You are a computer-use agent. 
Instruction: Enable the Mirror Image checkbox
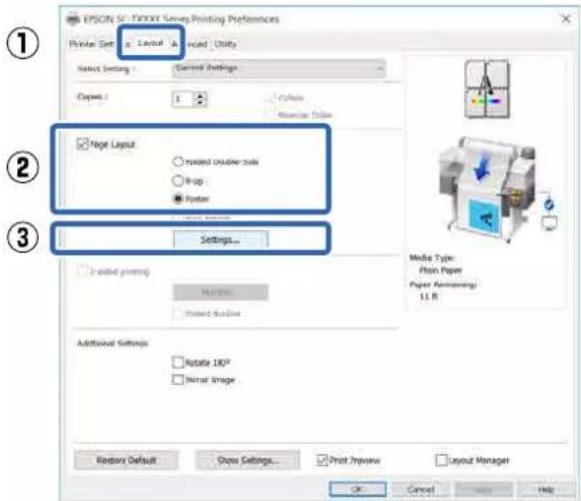pos(178,379)
